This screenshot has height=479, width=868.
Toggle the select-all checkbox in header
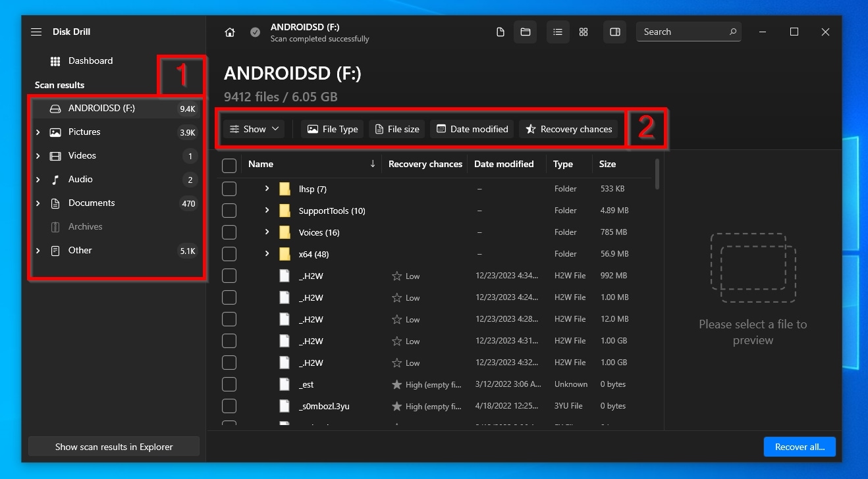click(x=229, y=164)
